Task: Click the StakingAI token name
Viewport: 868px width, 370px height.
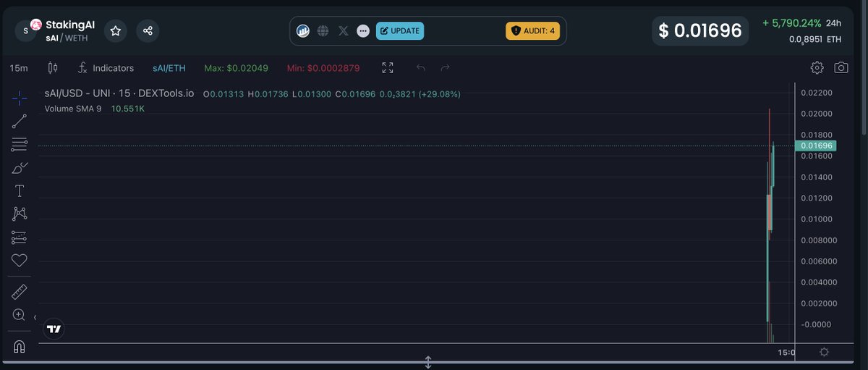Action: point(70,25)
